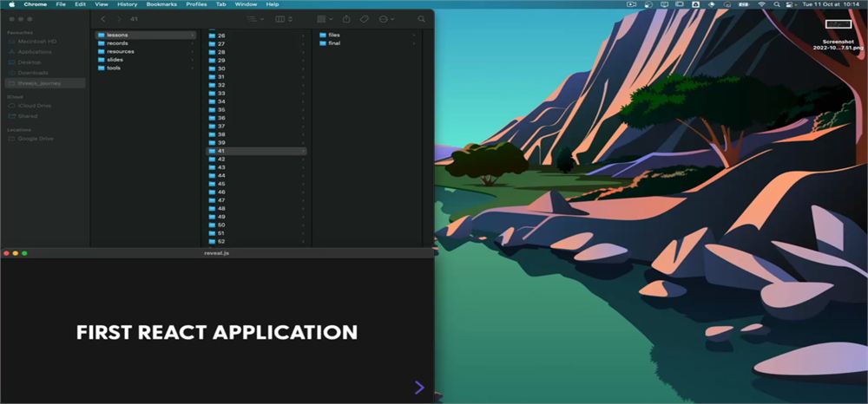This screenshot has width=868, height=404.
Task: Open Shared in Finder sidebar
Action: pos(45,116)
